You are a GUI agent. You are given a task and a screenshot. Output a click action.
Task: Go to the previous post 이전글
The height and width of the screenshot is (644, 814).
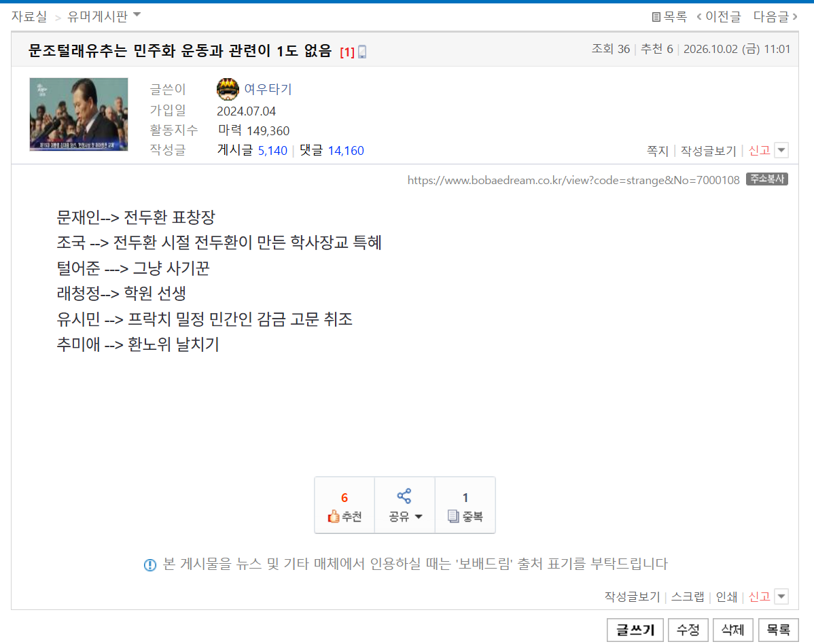pyautogui.click(x=719, y=17)
